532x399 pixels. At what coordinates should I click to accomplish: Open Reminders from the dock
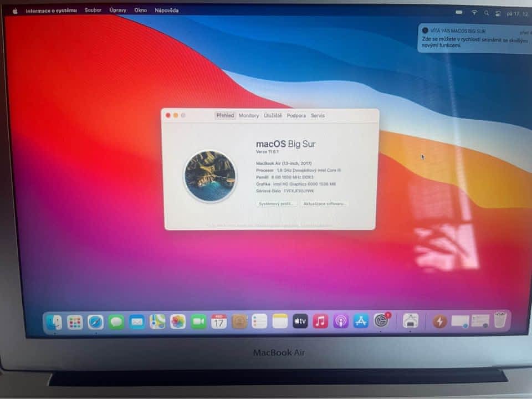click(259, 321)
